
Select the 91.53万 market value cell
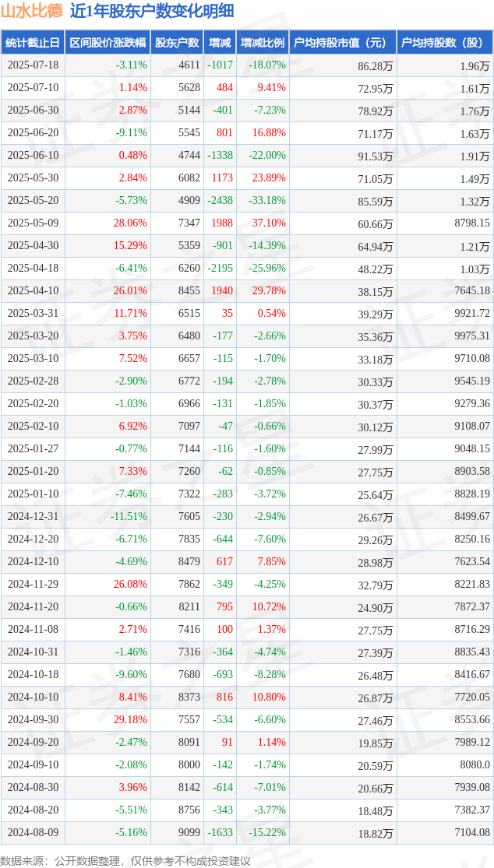pos(376,156)
